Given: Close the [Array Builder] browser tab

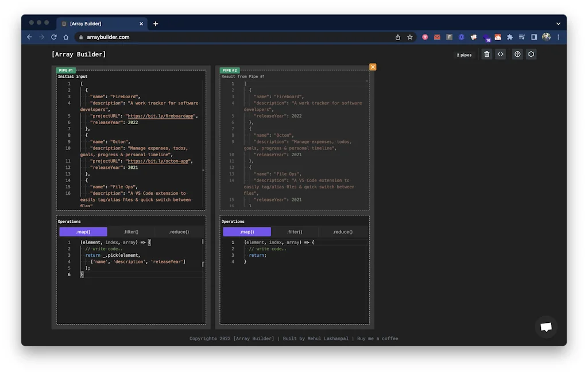Looking at the screenshot, I should [x=141, y=24].
